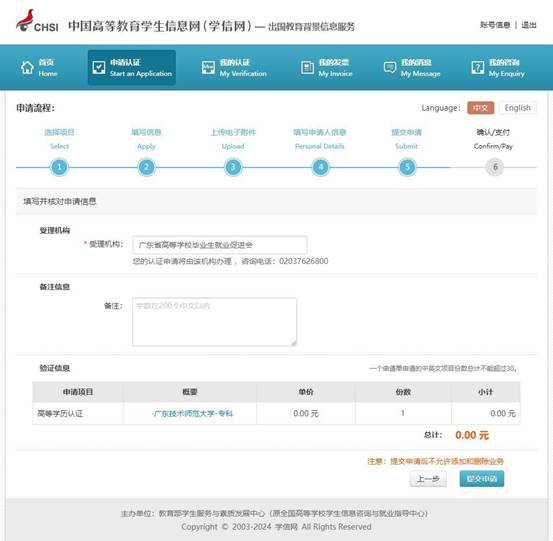This screenshot has width=553, height=541.
Task: Click the 填写信息 Apply step label
Action: point(146,139)
